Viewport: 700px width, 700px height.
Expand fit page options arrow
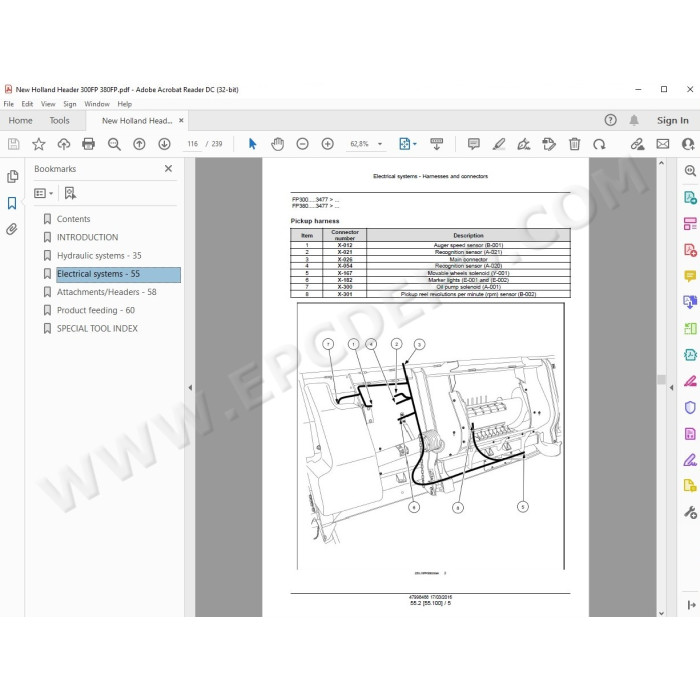point(415,144)
